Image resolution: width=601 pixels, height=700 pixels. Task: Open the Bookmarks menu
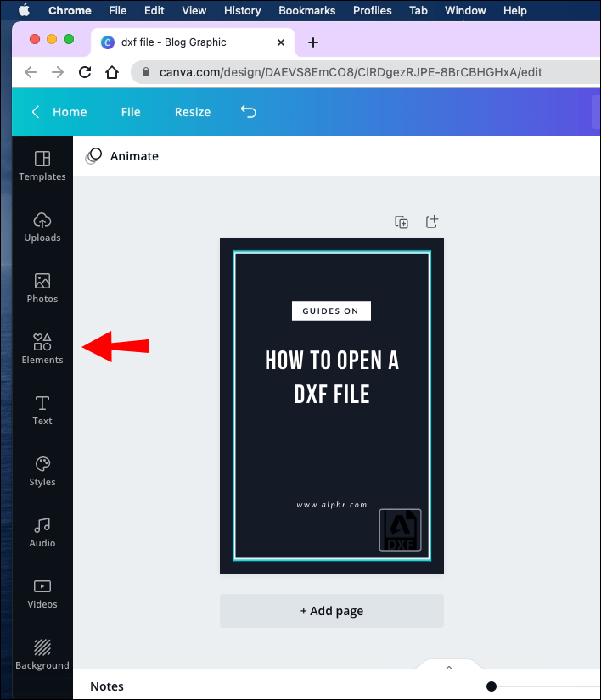(x=306, y=10)
